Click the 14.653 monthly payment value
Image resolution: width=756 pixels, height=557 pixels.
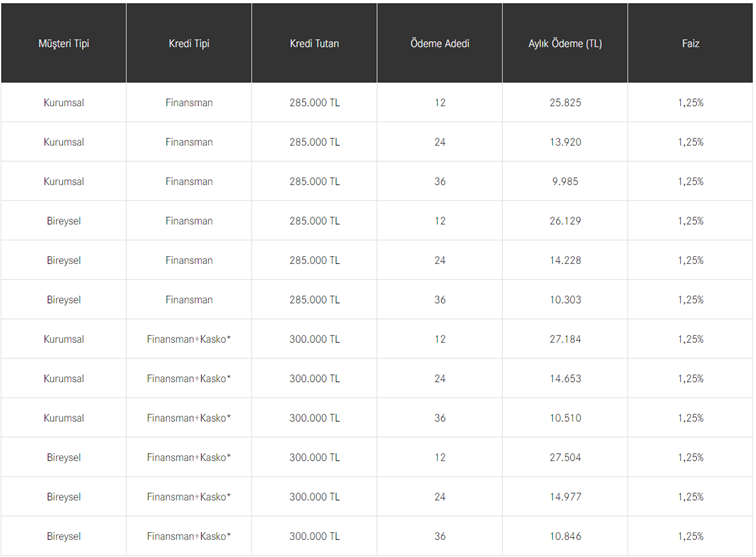[x=565, y=379]
